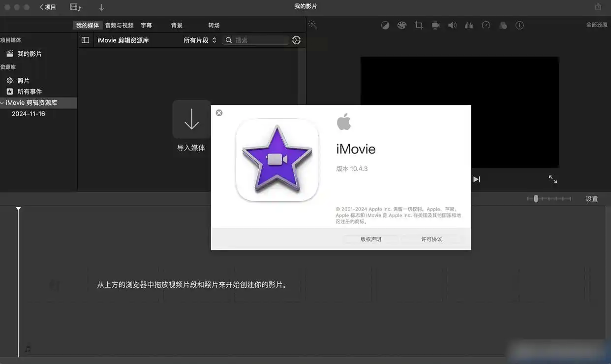
Task: Click the iMovie star app icon
Action: (x=277, y=160)
